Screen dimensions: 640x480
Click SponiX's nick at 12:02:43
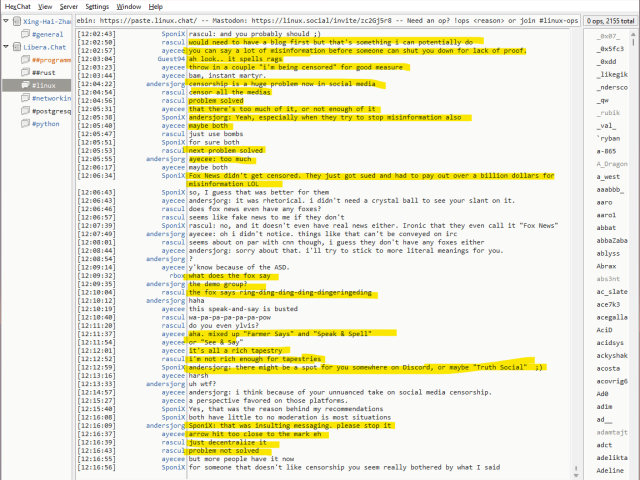(173, 34)
